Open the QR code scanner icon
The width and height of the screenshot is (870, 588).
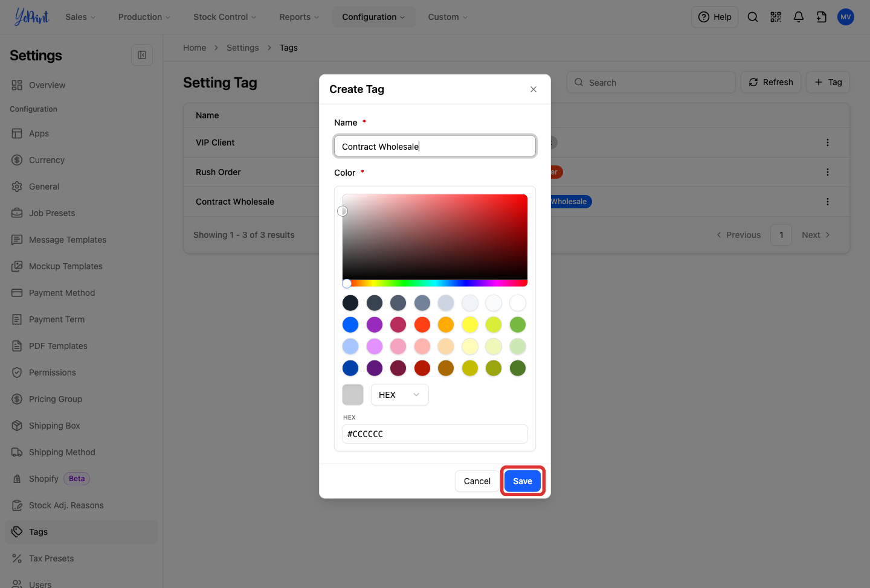[776, 17]
